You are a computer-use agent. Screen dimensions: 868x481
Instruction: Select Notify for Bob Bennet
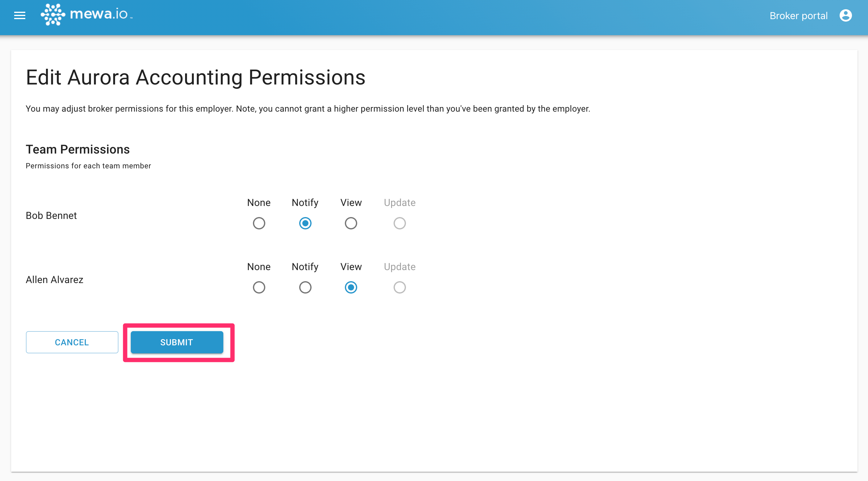pos(305,223)
